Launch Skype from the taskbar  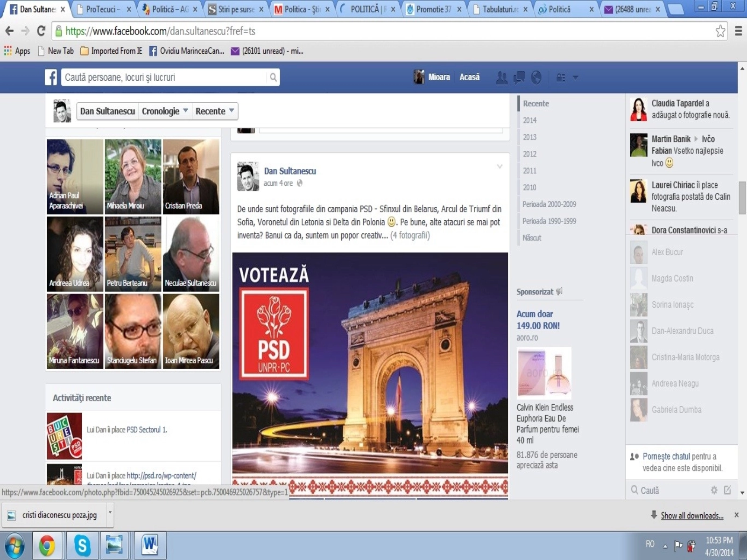(x=82, y=545)
